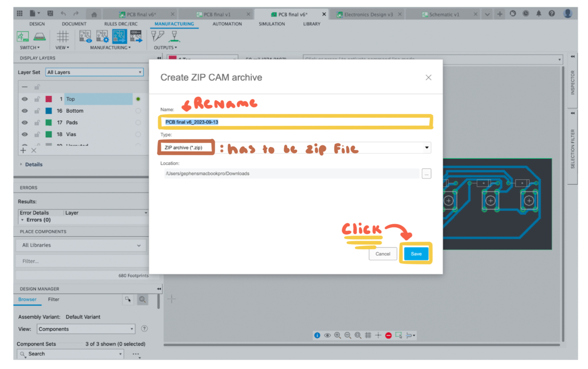Viewport: 588px width, 369px height.
Task: Click zoom out on the canvas toolbar
Action: [347, 335]
